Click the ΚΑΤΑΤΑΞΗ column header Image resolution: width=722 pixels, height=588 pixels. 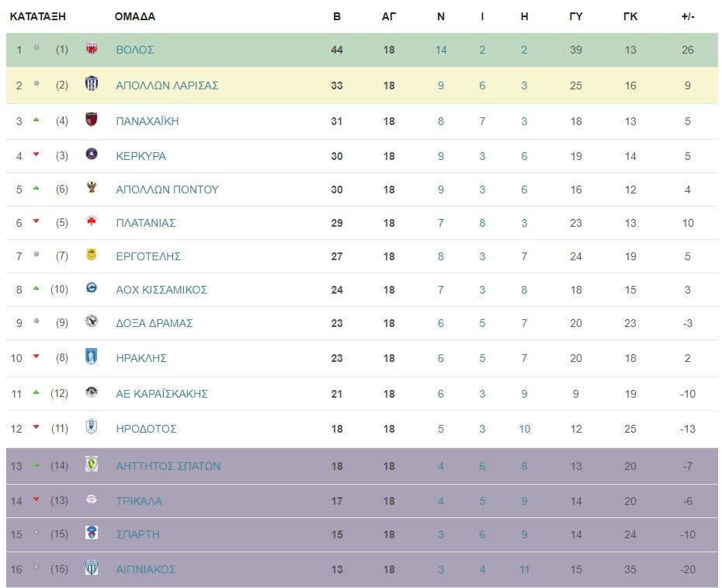[37, 16]
